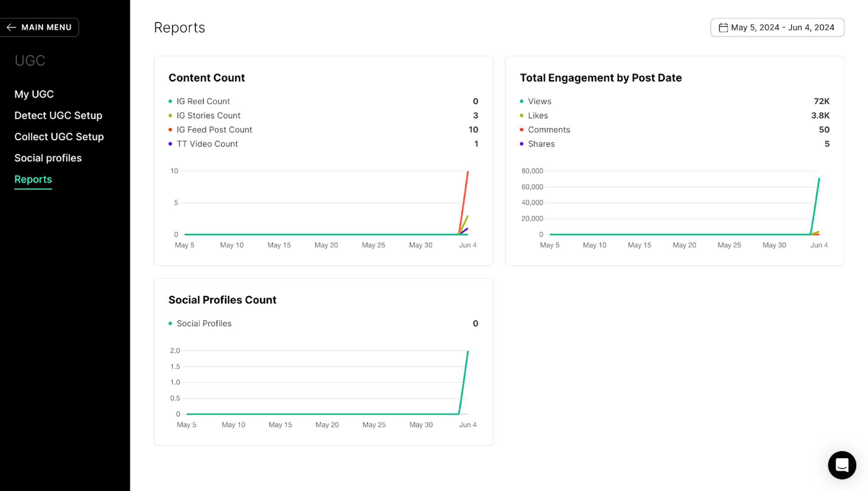The width and height of the screenshot is (868, 491).
Task: Click the purple Shares legend dot
Action: coord(522,144)
